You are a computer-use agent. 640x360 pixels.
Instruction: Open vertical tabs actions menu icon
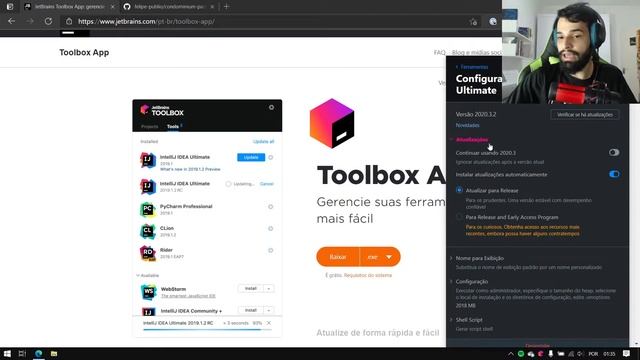coord(10,7)
